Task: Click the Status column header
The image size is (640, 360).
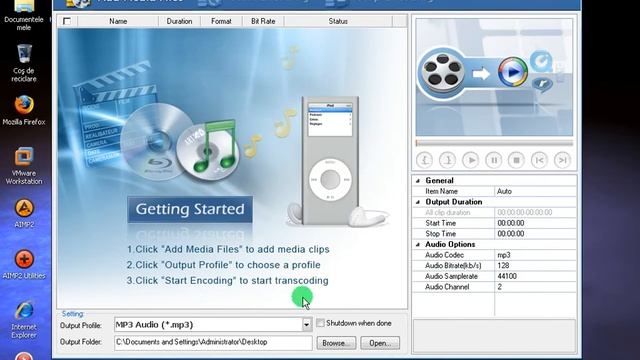Action: [x=338, y=21]
